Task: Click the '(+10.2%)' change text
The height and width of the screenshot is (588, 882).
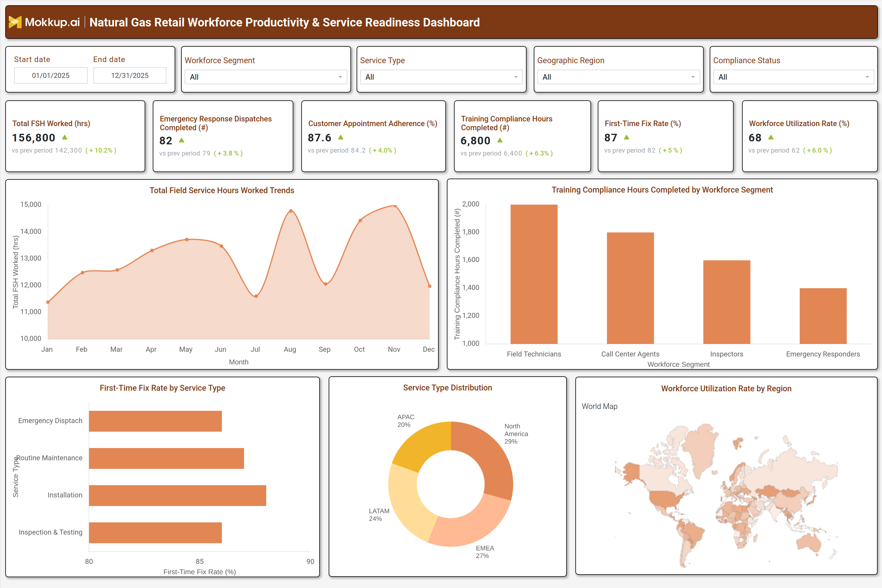Action: (101, 150)
